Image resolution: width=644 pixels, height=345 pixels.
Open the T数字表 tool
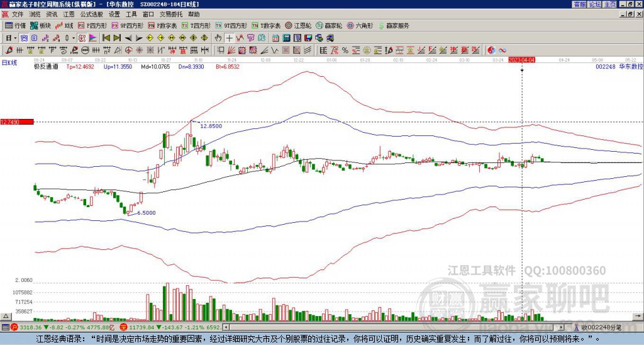point(266,25)
